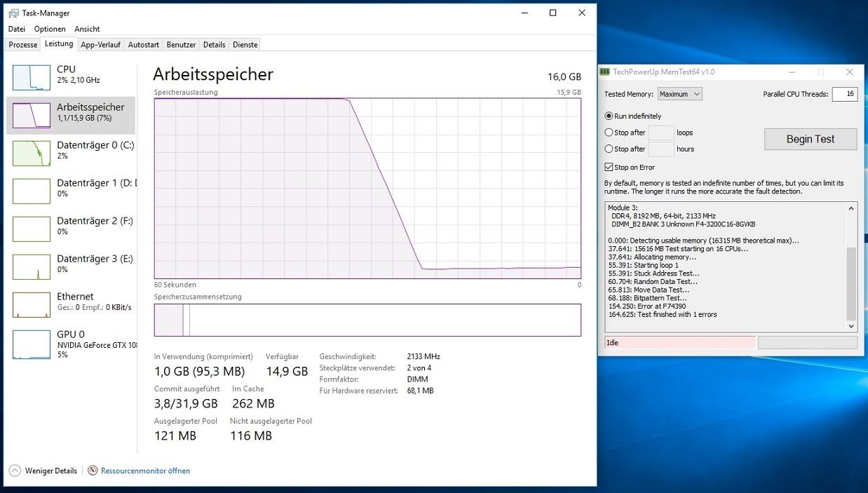Select the CPU performance graph thumbnail
The width and height of the screenshot is (868, 493).
[32, 77]
